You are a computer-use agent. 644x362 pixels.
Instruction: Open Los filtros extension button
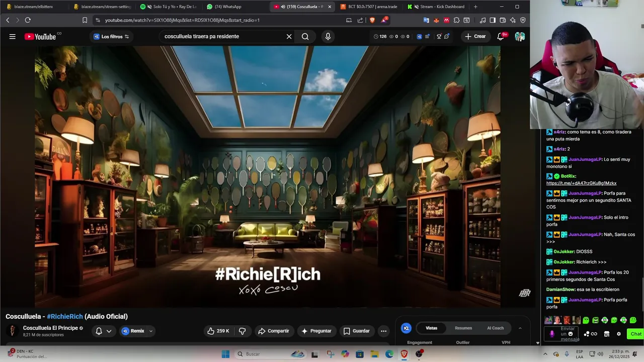[x=111, y=36]
